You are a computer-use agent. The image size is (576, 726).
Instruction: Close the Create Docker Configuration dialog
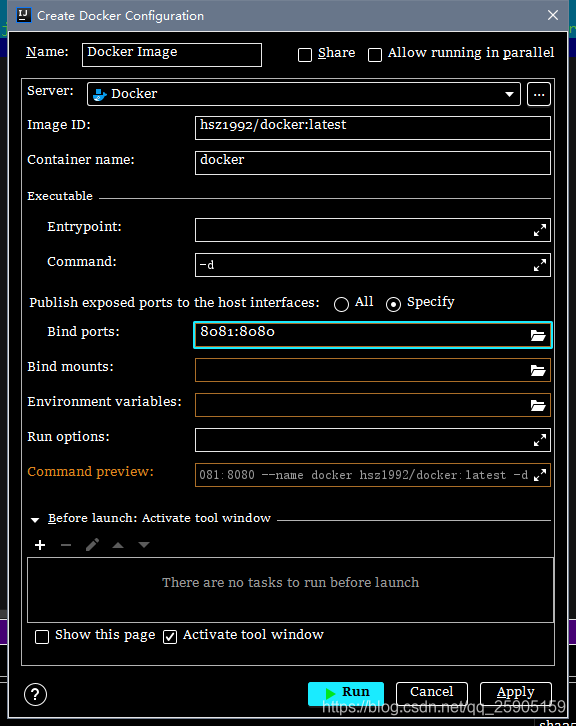click(x=552, y=15)
